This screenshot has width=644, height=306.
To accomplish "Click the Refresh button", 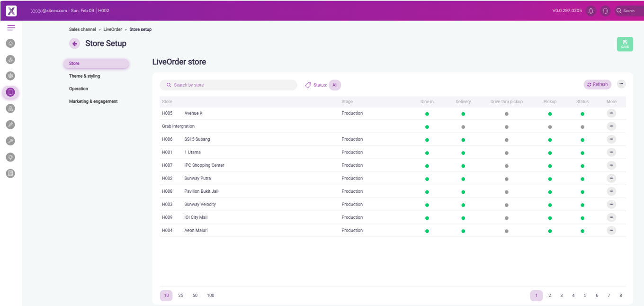I will [597, 84].
